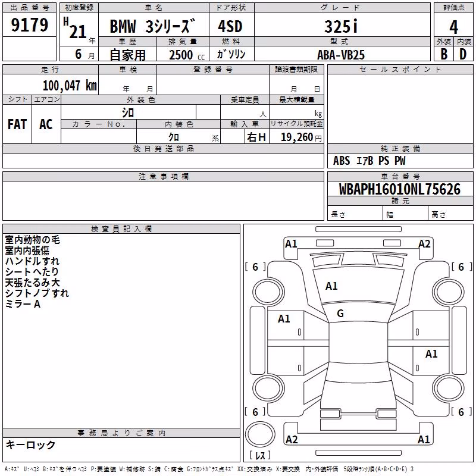Select the A1 mark on the front door

(x=284, y=319)
